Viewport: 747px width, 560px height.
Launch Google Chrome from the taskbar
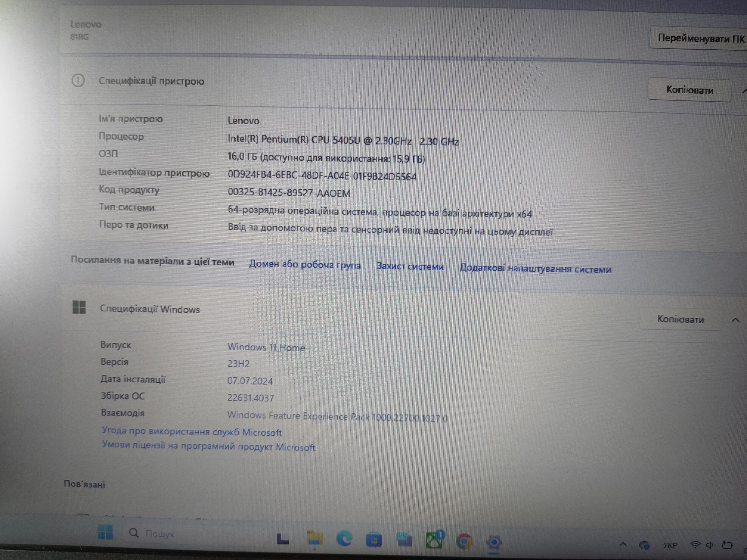464,541
